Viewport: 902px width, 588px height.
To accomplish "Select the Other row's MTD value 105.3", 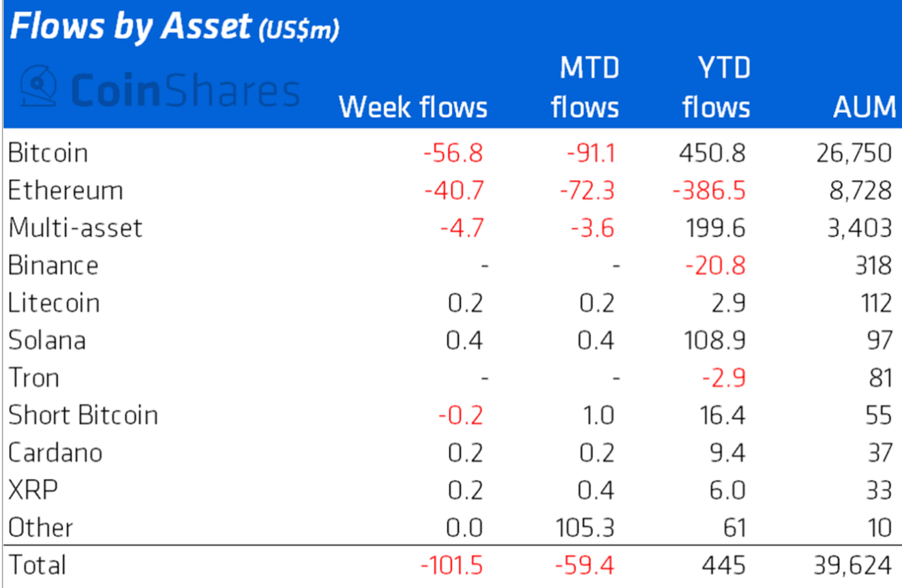I will pyautogui.click(x=585, y=528).
